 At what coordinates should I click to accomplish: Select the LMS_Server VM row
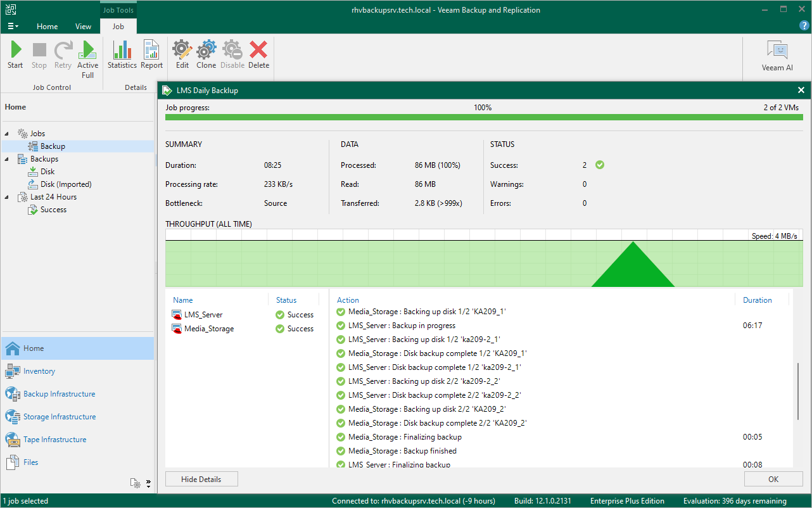pos(245,315)
